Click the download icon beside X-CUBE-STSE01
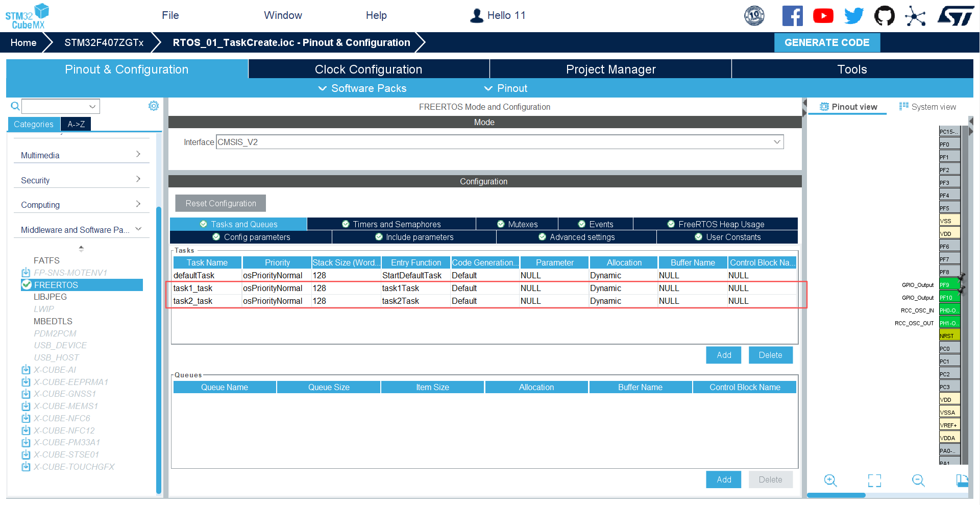Image resolution: width=980 pixels, height=505 pixels. click(x=26, y=454)
